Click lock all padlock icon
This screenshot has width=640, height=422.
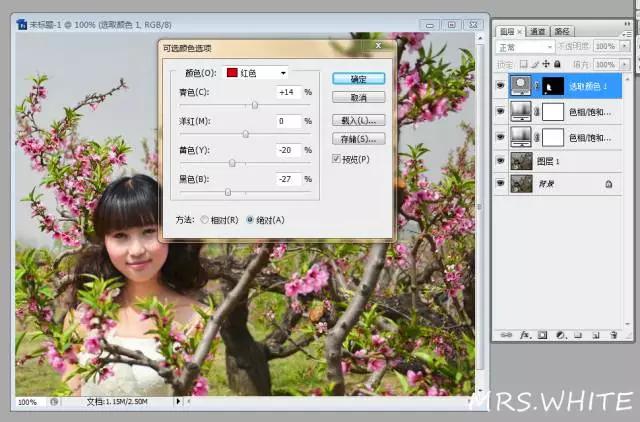point(557,64)
